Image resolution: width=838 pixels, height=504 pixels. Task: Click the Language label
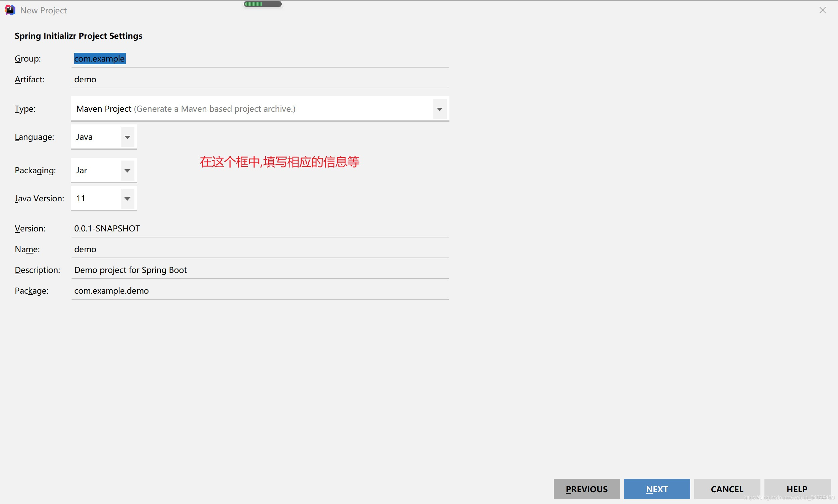coord(34,137)
